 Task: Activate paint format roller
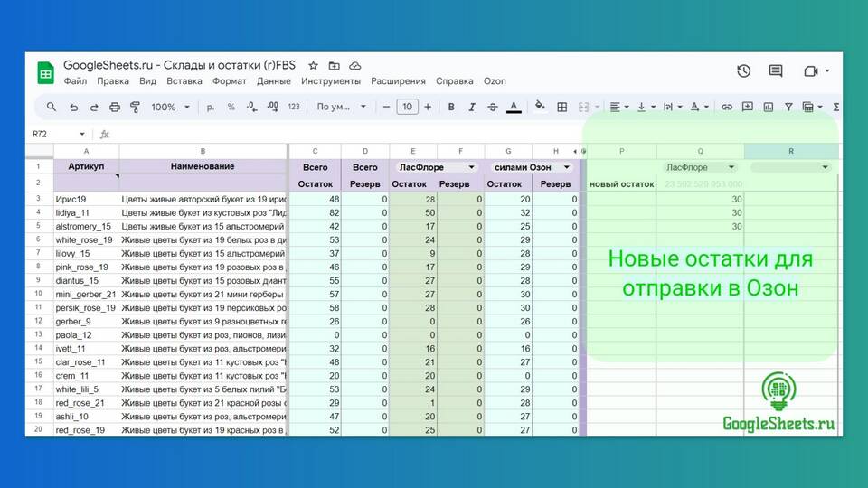point(135,107)
